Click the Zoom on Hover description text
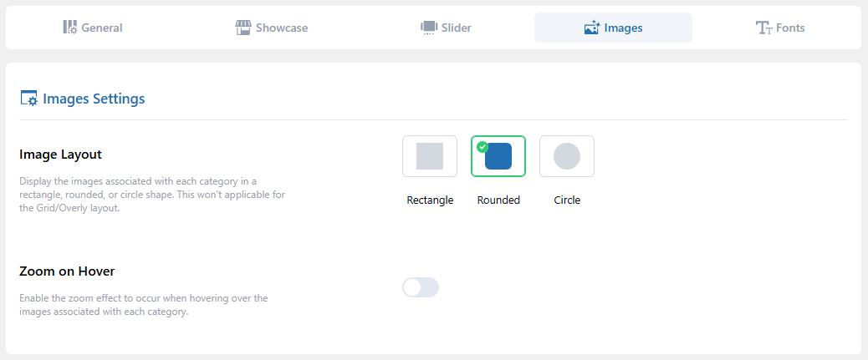Screen dimensions: 868x360 click(143, 305)
